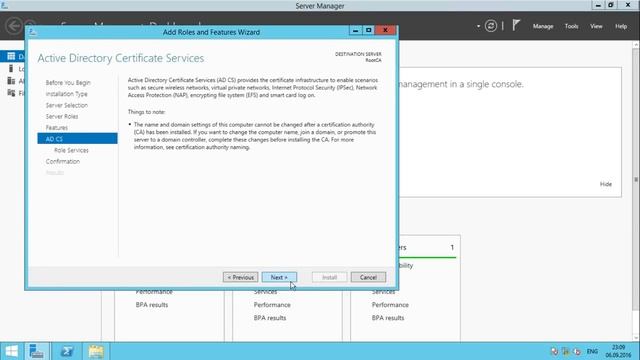The height and width of the screenshot is (360, 640).
Task: Open the Manage menu
Action: tap(543, 27)
